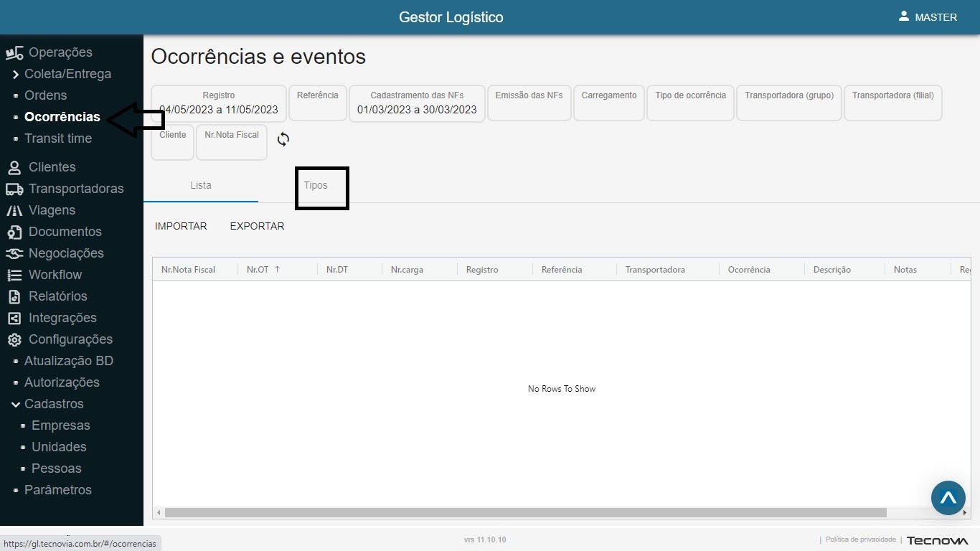Click the refresh filters icon

click(x=283, y=139)
